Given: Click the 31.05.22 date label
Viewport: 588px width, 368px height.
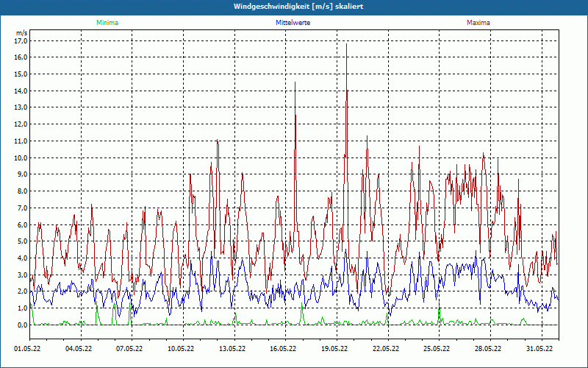Looking at the screenshot, I should [539, 349].
